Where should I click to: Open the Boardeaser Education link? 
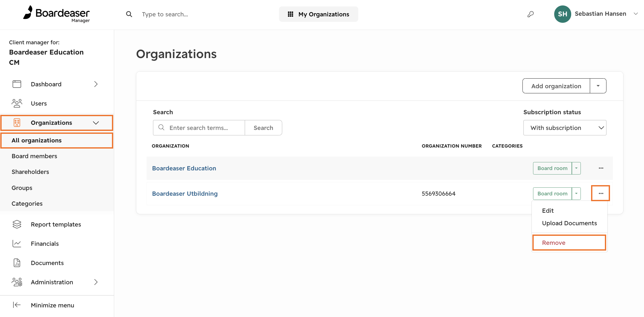(184, 168)
